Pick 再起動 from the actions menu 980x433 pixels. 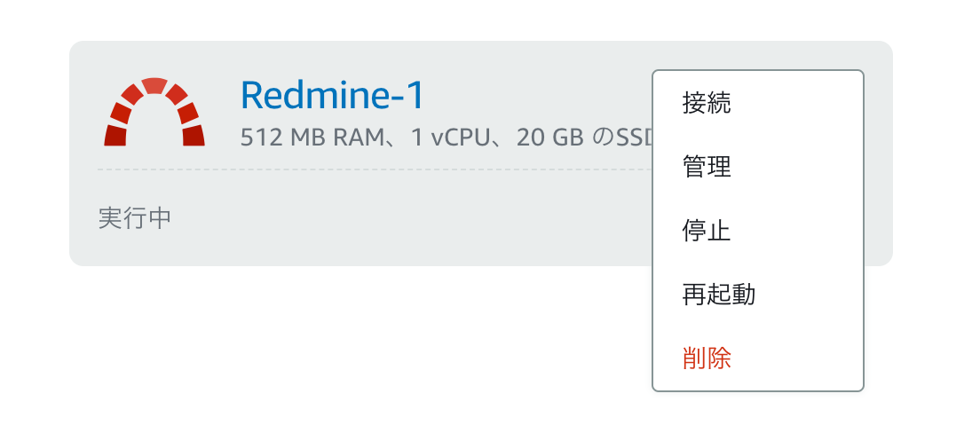tap(719, 295)
